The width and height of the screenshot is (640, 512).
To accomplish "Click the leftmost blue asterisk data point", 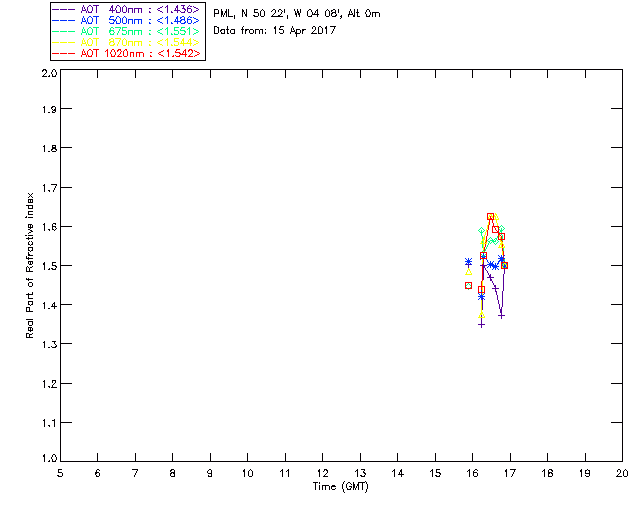I will (x=469, y=261).
